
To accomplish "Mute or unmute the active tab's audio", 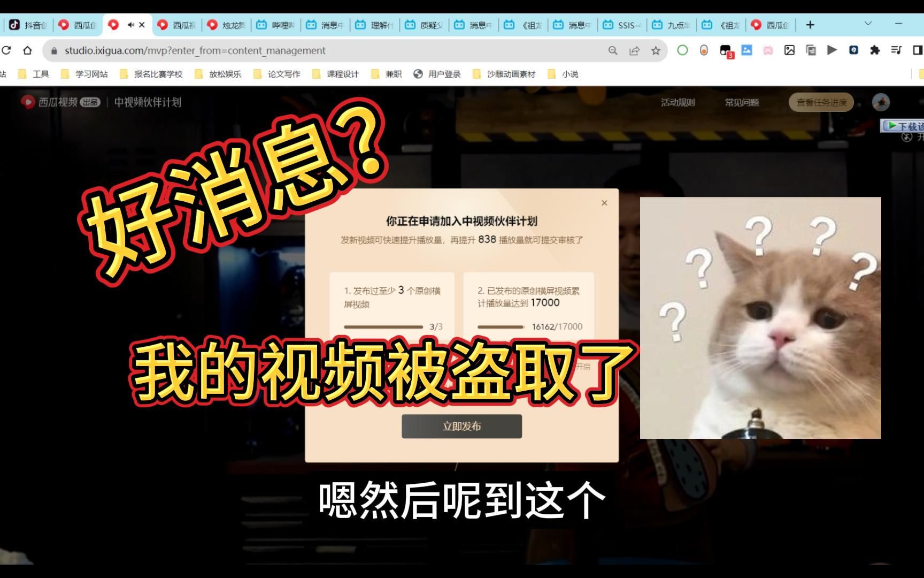I will coord(131,25).
